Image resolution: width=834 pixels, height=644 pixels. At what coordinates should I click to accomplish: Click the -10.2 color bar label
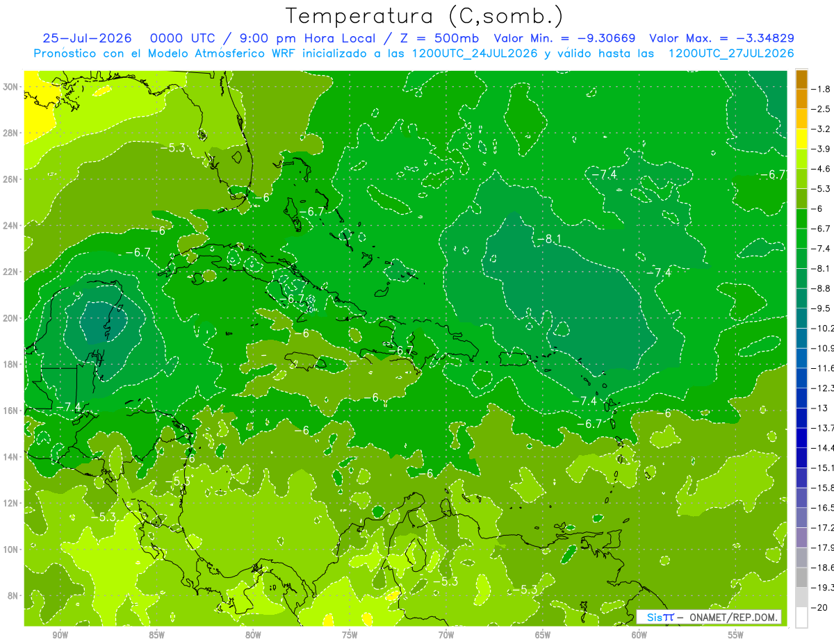(x=822, y=328)
